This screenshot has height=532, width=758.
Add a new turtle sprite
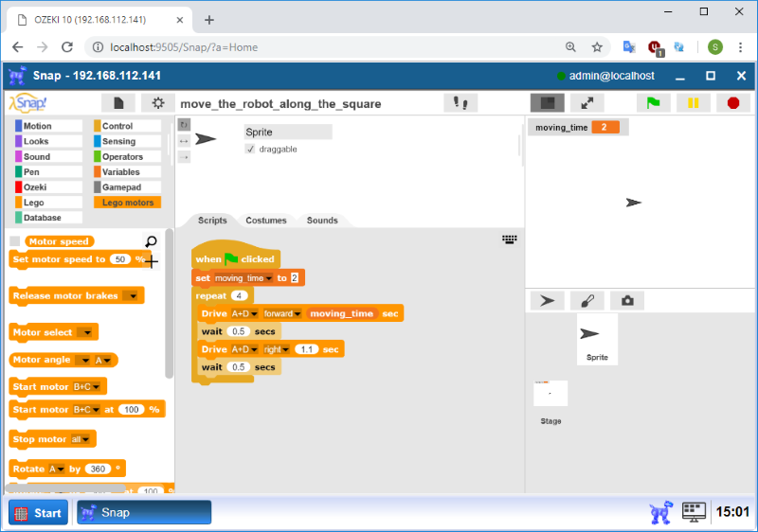coord(548,301)
